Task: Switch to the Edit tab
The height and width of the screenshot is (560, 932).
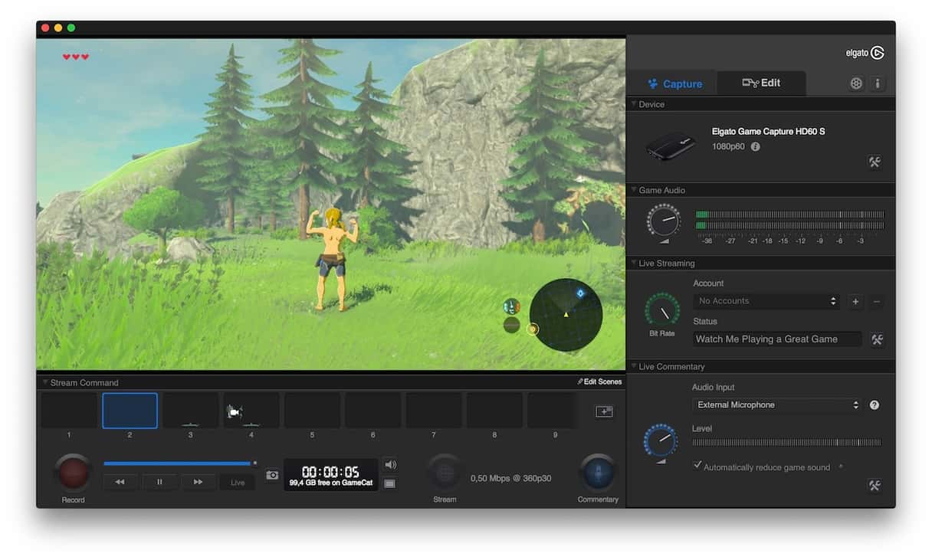Action: 761,84
